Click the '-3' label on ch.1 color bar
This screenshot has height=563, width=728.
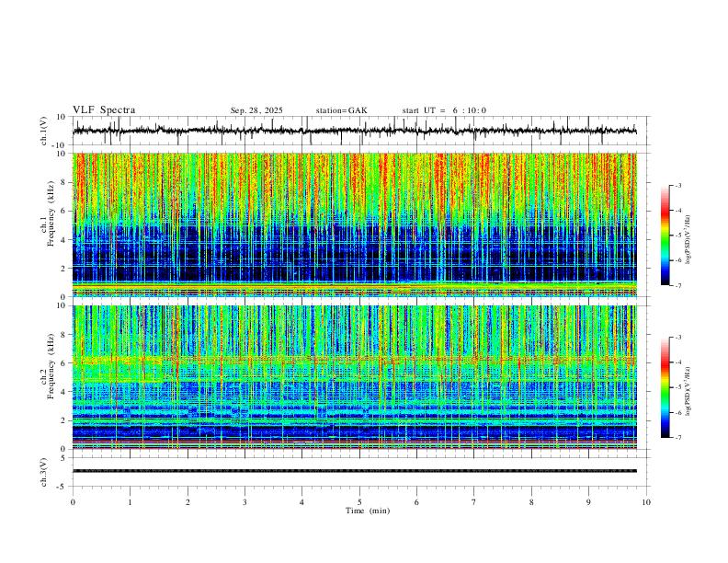(x=677, y=185)
